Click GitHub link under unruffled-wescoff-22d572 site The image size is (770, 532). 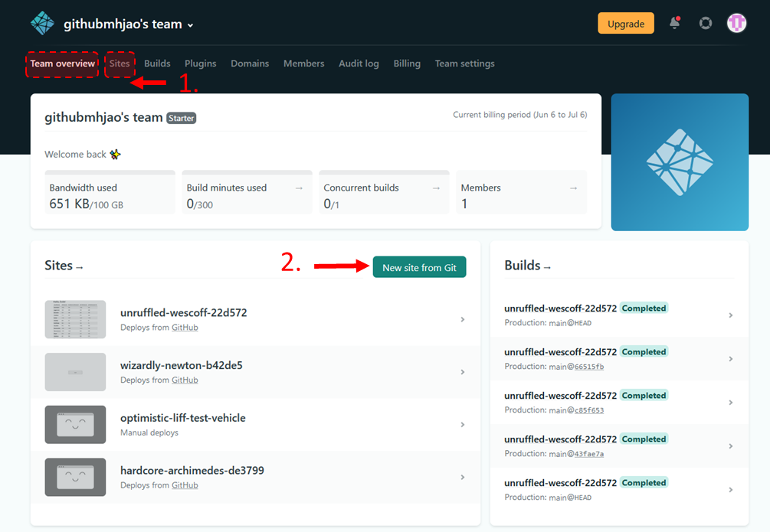click(x=185, y=328)
